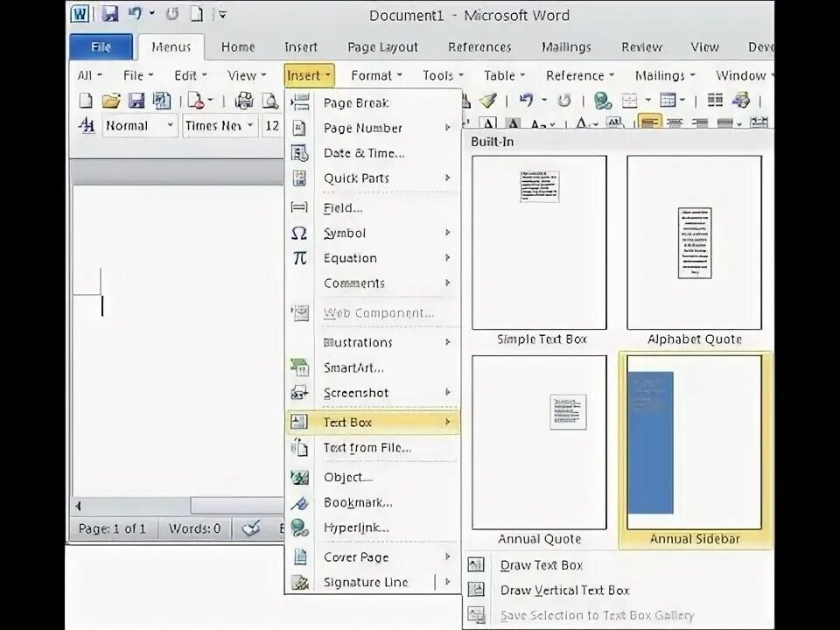
Task: Open the Edit classic menu
Action: click(x=190, y=75)
